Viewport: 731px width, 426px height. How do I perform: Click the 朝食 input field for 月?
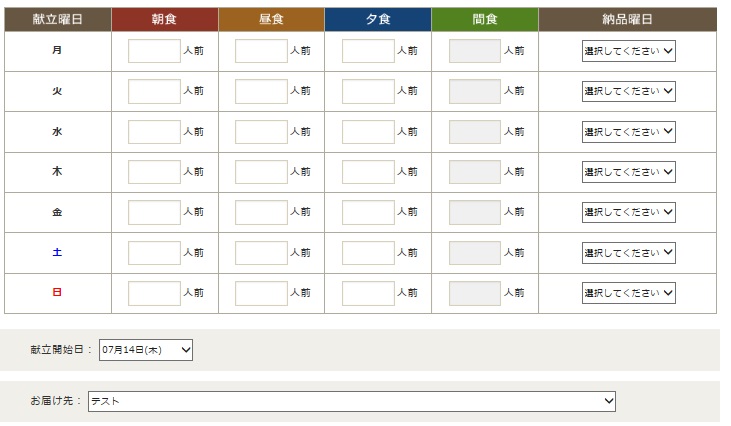coord(154,51)
